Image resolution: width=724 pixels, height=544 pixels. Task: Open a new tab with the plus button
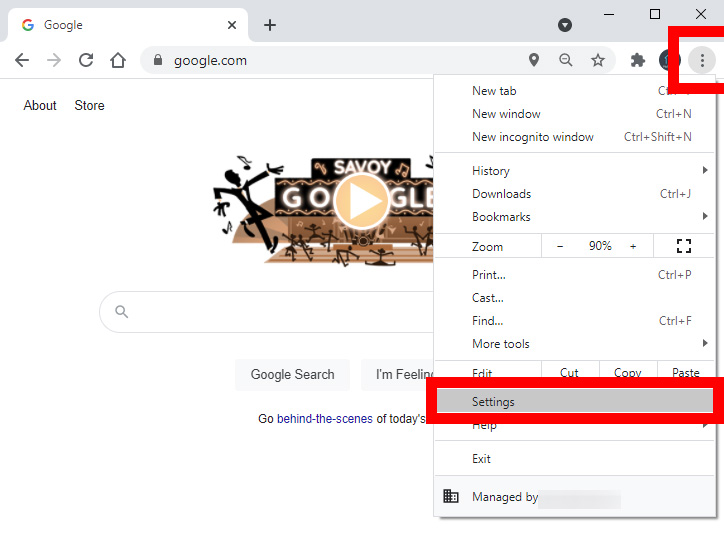[x=270, y=25]
